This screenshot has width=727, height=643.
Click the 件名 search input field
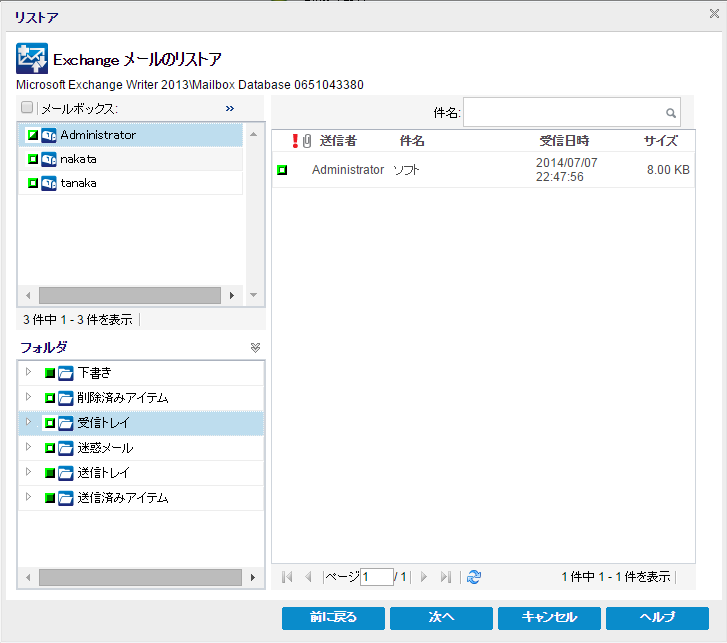(563, 113)
